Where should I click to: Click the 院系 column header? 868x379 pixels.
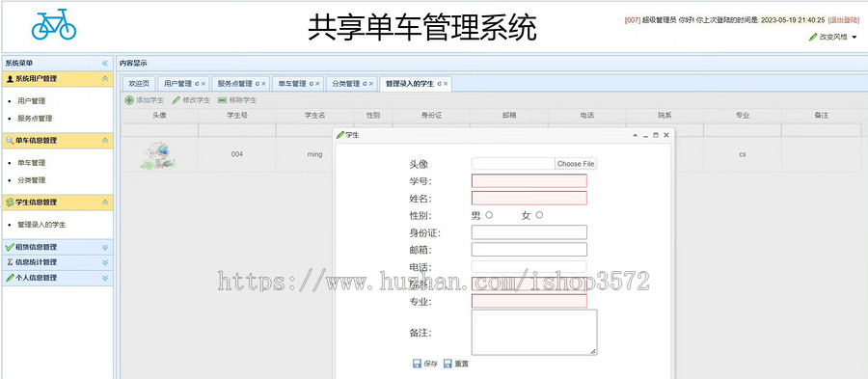[665, 115]
